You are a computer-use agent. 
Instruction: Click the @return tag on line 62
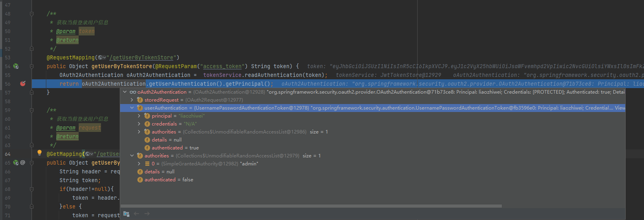[67, 136]
